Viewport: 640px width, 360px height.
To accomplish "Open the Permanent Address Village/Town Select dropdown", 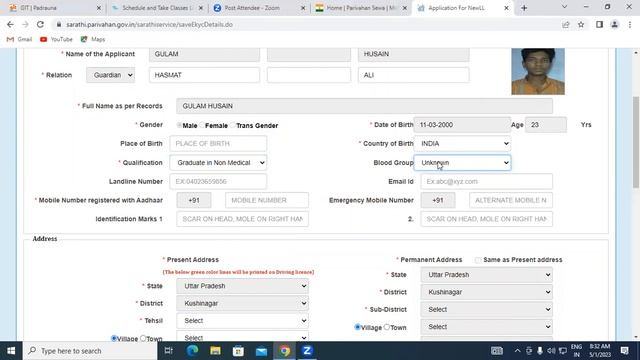I will (487, 327).
